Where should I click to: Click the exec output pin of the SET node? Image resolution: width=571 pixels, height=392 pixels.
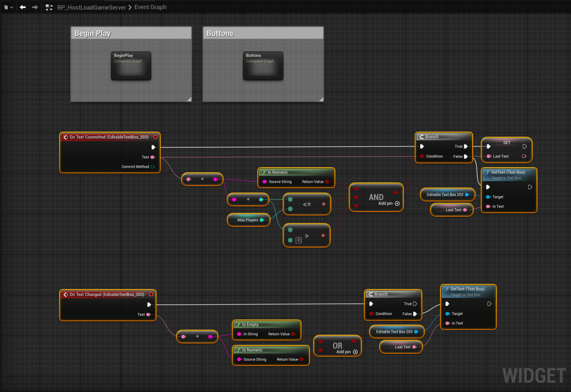point(524,146)
